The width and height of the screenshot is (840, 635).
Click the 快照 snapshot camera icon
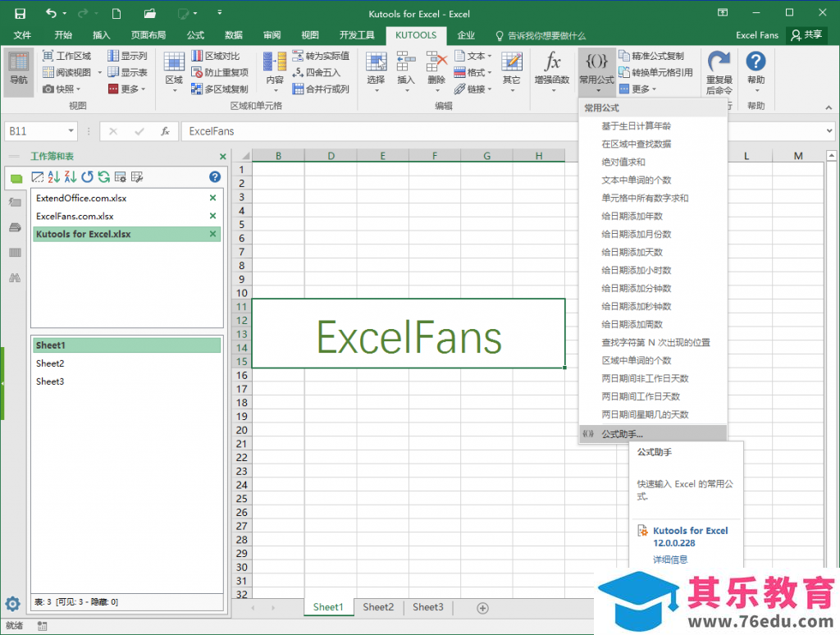tap(48, 89)
